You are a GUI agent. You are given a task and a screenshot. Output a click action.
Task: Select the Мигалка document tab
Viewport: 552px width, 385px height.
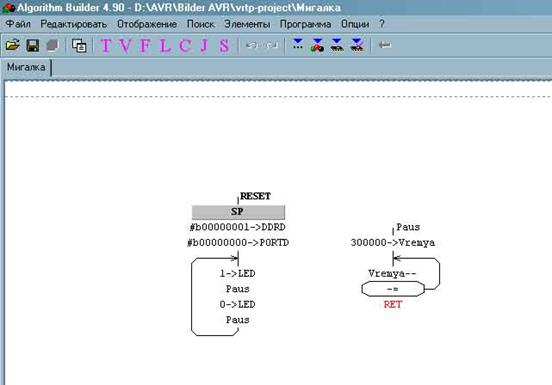tap(26, 67)
